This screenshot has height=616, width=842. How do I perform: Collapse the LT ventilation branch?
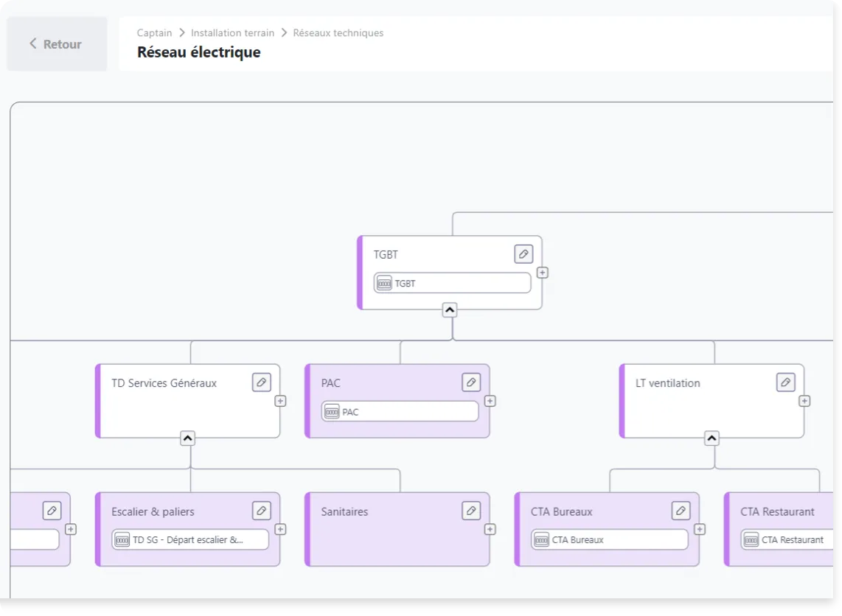tap(711, 438)
